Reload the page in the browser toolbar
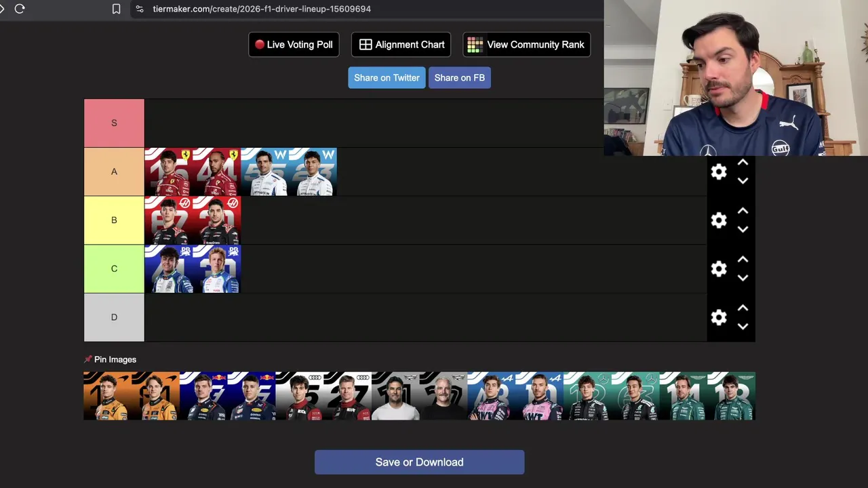 tap(20, 9)
